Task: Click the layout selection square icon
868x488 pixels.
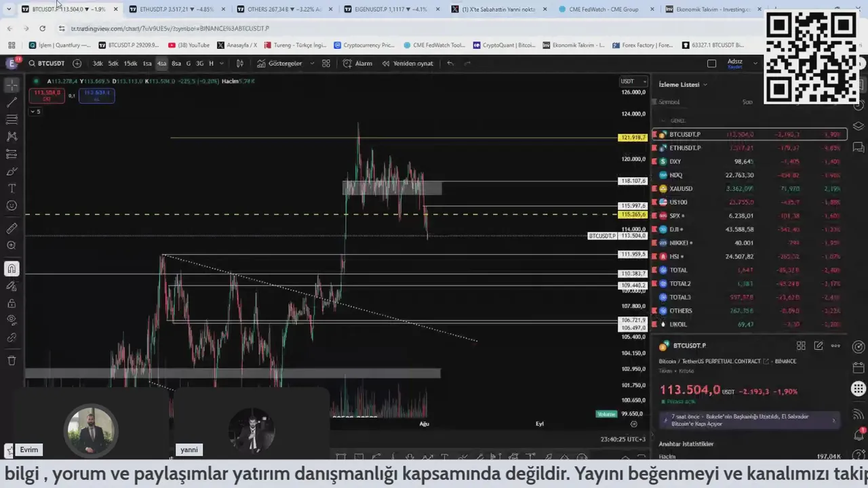Action: [x=711, y=63]
